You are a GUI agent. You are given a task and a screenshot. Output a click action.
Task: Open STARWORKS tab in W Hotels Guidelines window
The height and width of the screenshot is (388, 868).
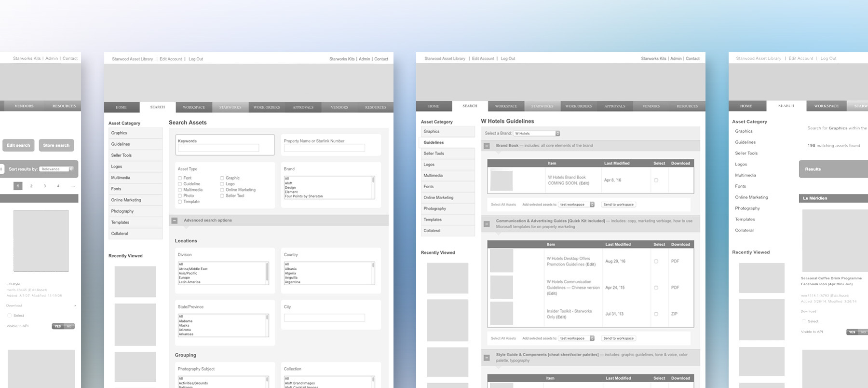[542, 106]
